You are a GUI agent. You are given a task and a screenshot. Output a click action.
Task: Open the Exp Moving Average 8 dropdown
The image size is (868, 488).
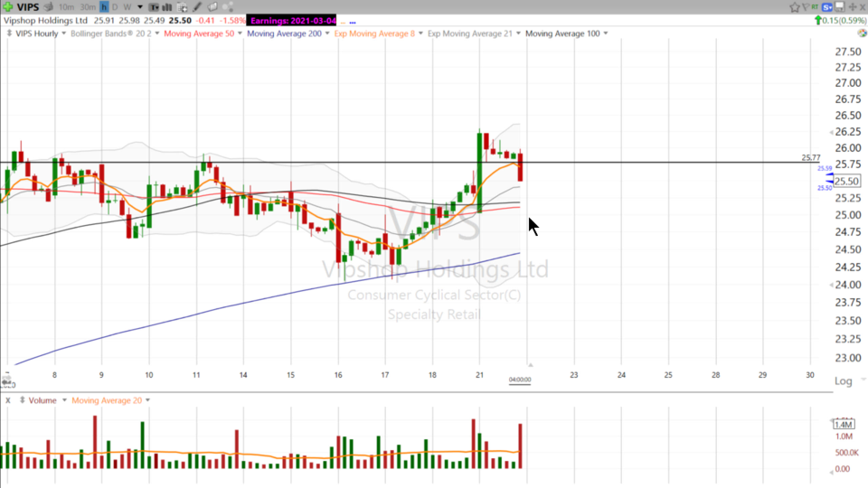tap(420, 33)
